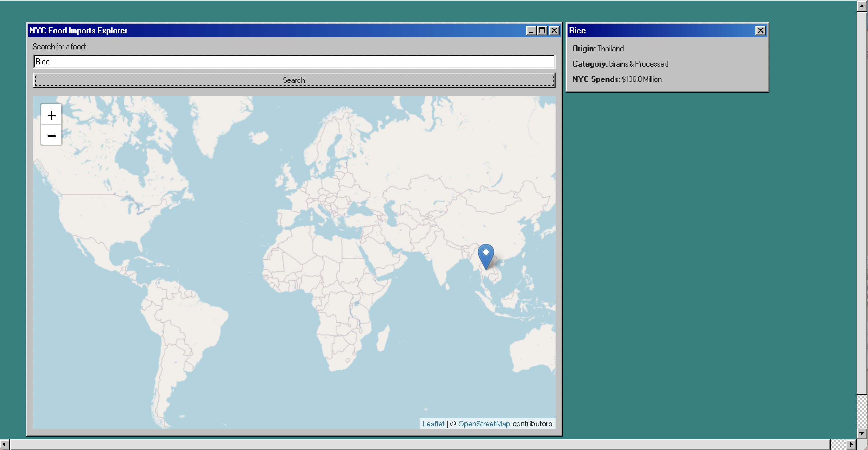Close the Rice info panel

tap(760, 31)
